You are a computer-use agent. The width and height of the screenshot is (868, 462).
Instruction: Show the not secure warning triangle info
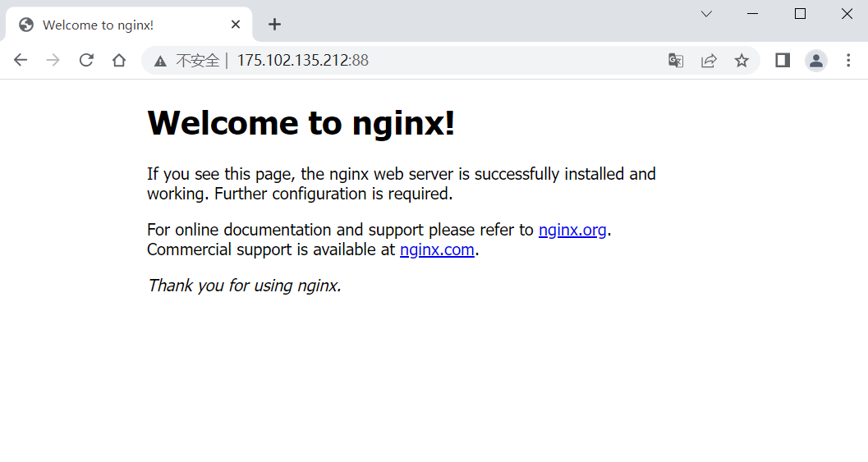160,61
